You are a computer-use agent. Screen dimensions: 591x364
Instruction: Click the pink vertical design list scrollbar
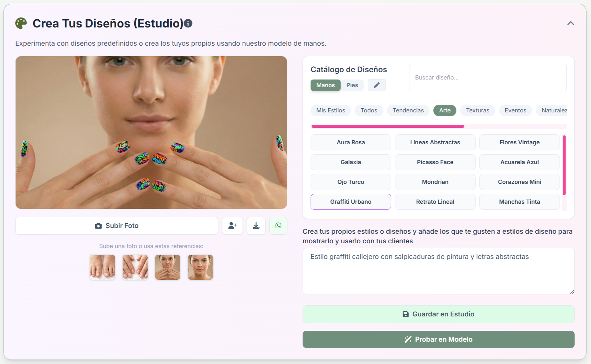click(x=564, y=165)
